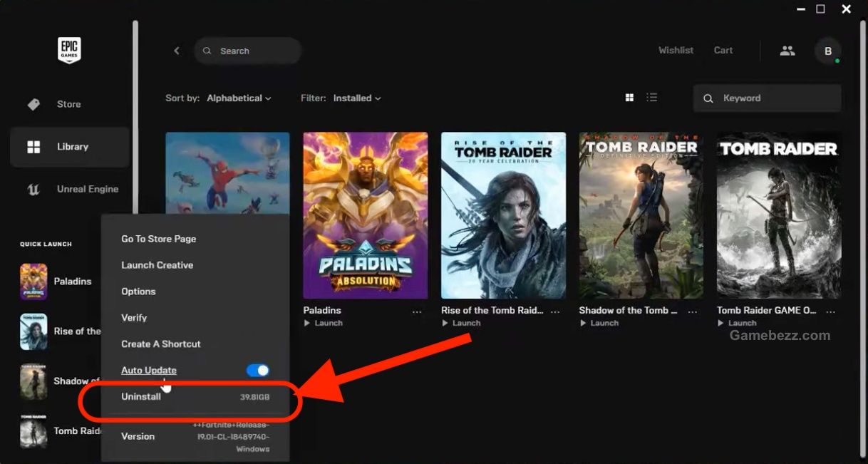The width and height of the screenshot is (868, 464).
Task: Open Rise of the Tomb Raider three-dot menu
Action: pyautogui.click(x=555, y=311)
